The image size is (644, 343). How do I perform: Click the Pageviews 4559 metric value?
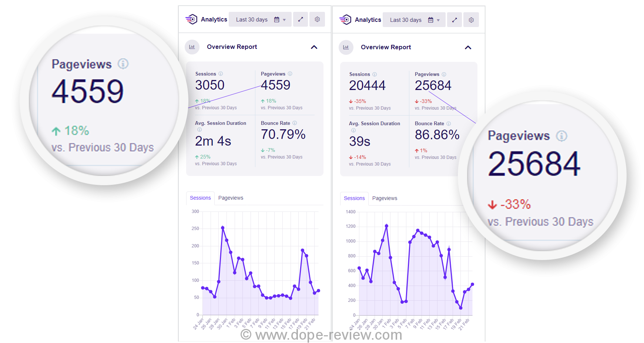(275, 85)
